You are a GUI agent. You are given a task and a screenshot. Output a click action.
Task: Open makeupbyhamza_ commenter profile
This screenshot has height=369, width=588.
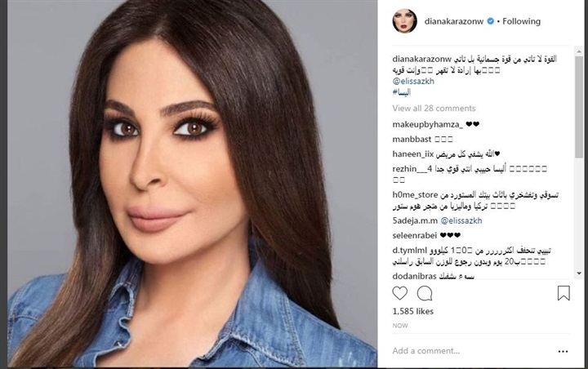click(427, 125)
